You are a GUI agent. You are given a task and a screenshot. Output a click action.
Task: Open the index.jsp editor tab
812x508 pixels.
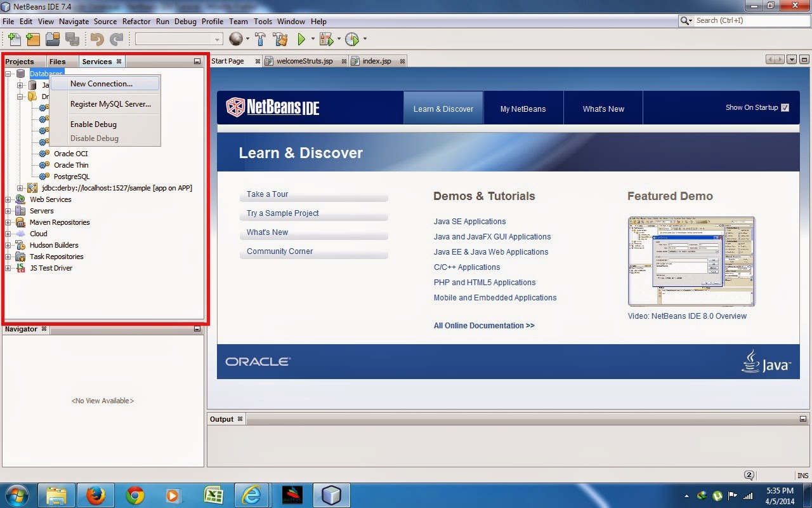377,61
